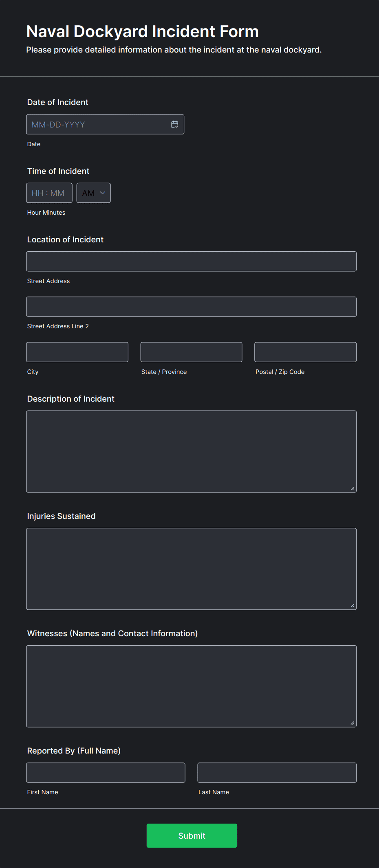Click the MM-DD-YYYY date input field

(98, 125)
